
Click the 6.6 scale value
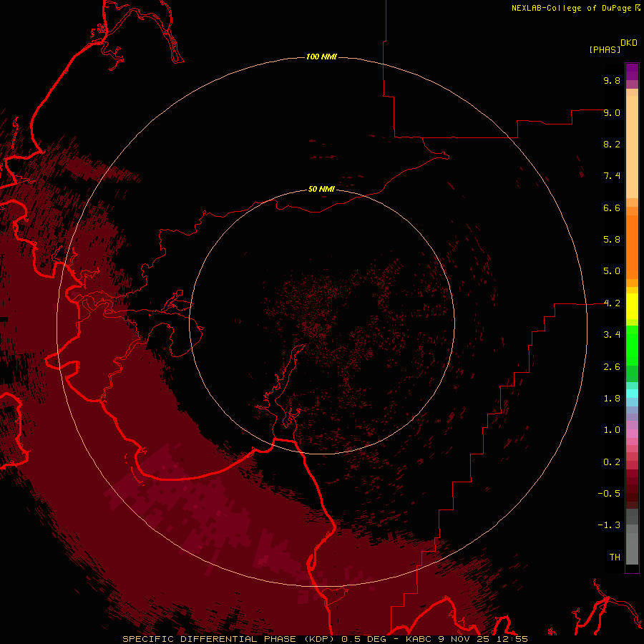[x=612, y=208]
